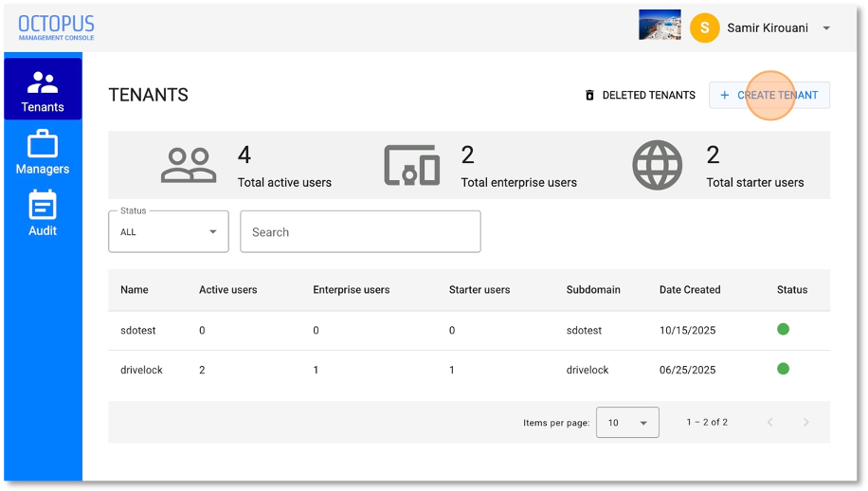Go to next page arrow

(806, 423)
